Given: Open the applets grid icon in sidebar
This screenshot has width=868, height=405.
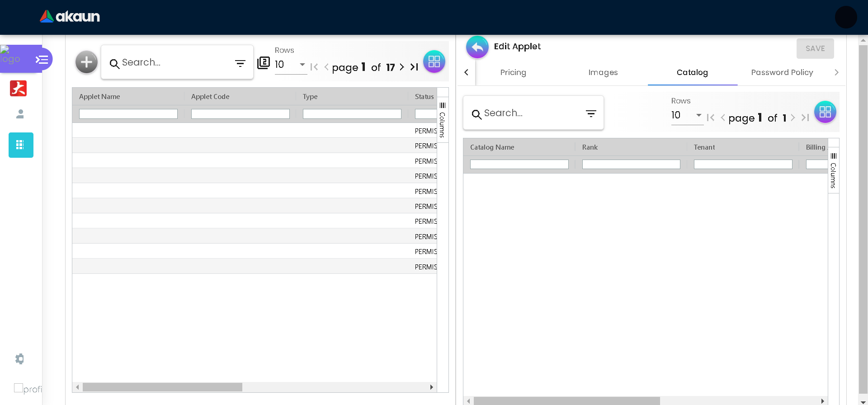Looking at the screenshot, I should [x=21, y=145].
